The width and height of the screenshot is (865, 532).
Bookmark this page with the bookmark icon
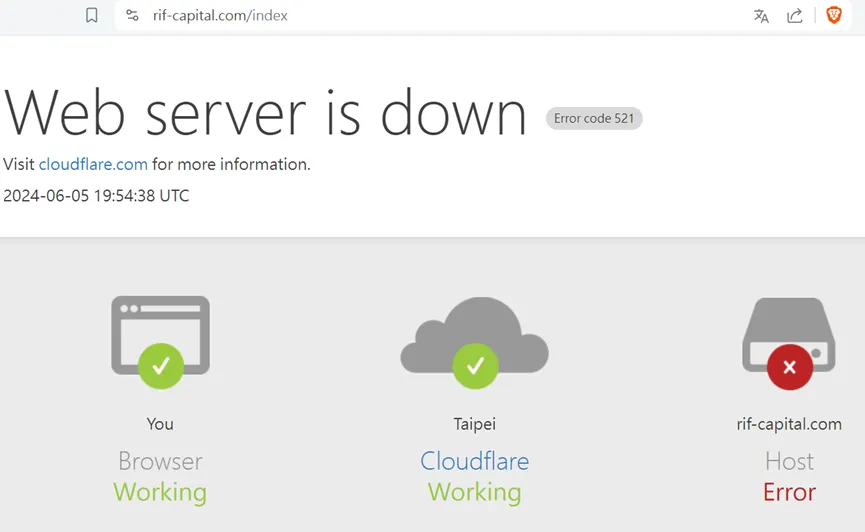pyautogui.click(x=92, y=15)
